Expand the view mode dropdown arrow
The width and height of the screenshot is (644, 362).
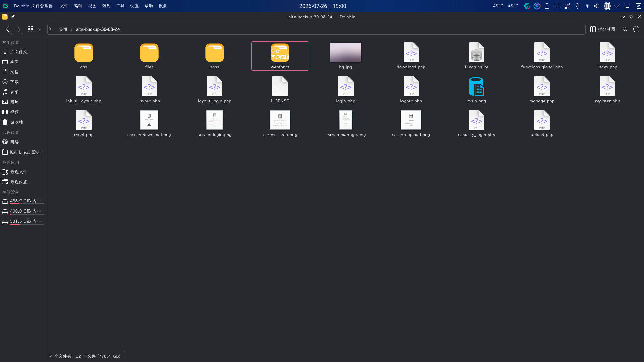click(x=40, y=29)
